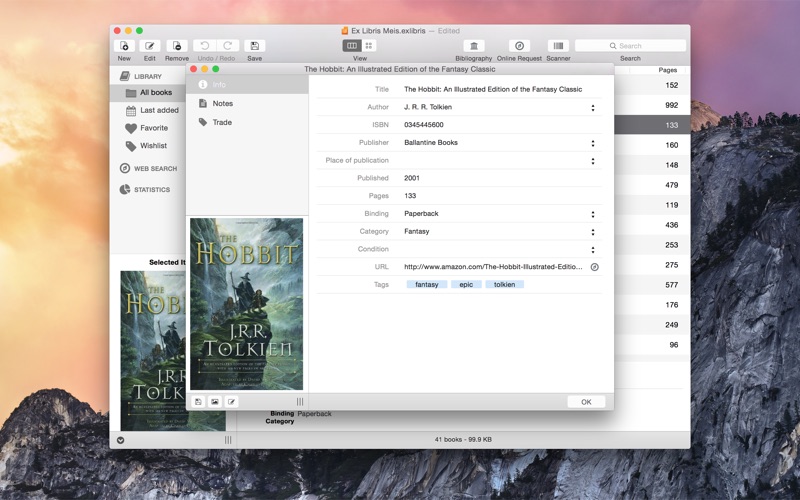Open the barcode Scanner tool
This screenshot has width=800, height=500.
tap(558, 46)
